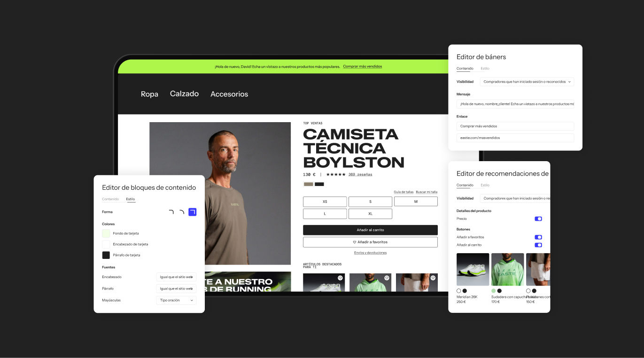Click the Comprar más vendidos link text field
The height and width of the screenshot is (358, 644).
coord(515,126)
